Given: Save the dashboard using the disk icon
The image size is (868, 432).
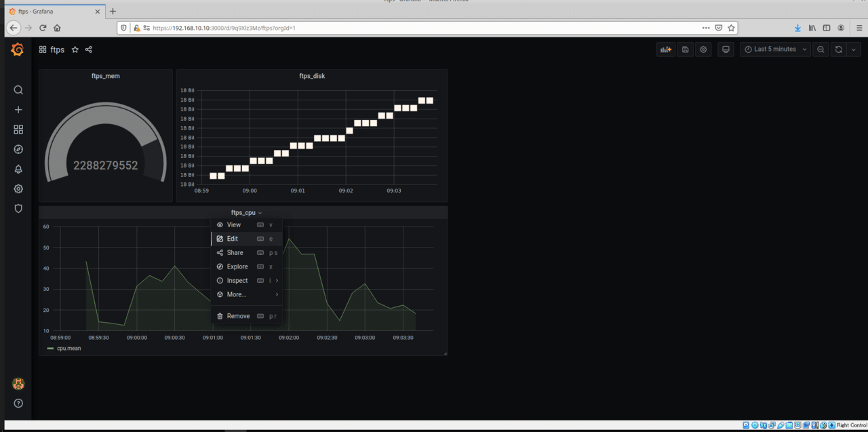Looking at the screenshot, I should pos(685,50).
